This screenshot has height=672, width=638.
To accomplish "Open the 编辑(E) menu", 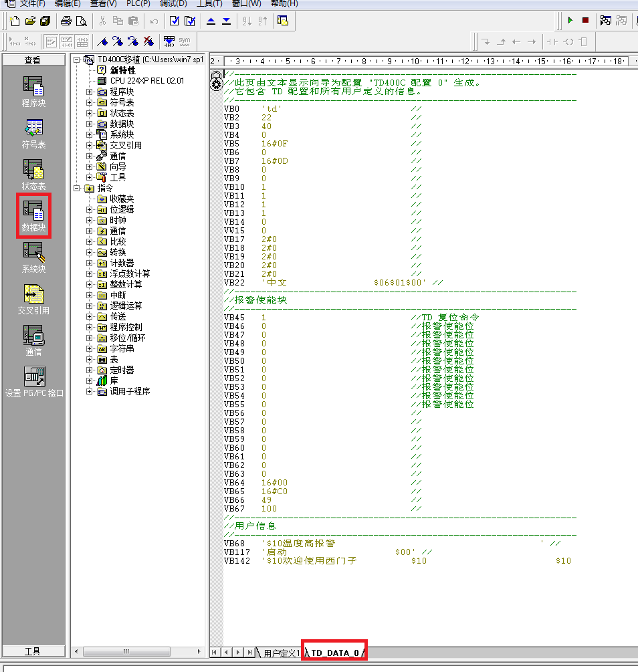I will (68, 3).
